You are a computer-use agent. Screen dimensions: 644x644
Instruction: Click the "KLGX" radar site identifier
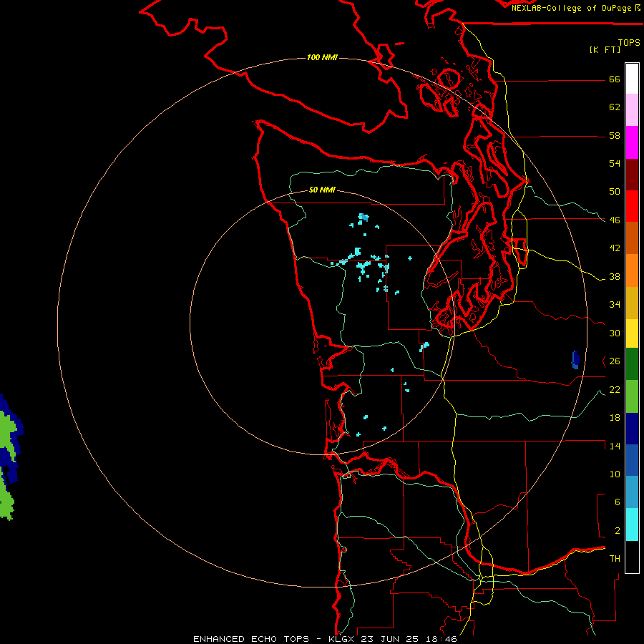click(x=341, y=639)
